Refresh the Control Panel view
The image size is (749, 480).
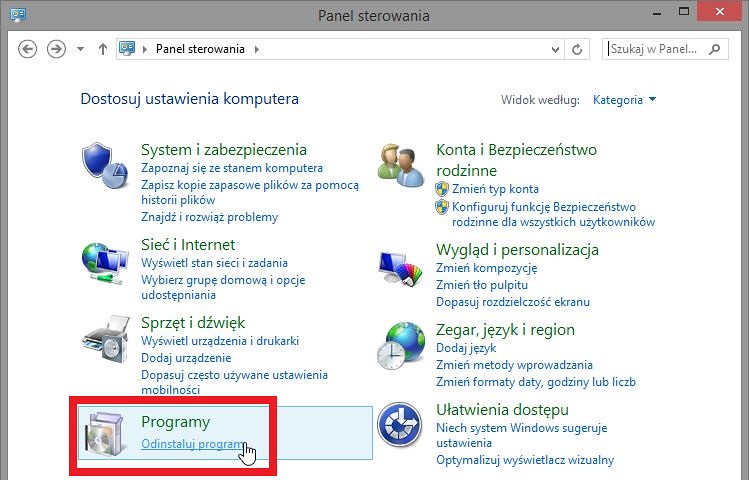(577, 49)
